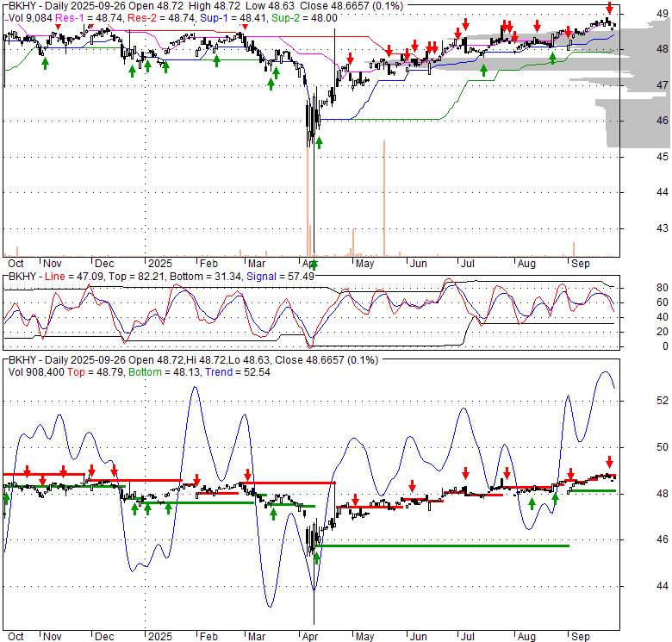Click the orange volume spike in early September
Image resolution: width=672 pixels, height=642 pixels.
point(574,249)
